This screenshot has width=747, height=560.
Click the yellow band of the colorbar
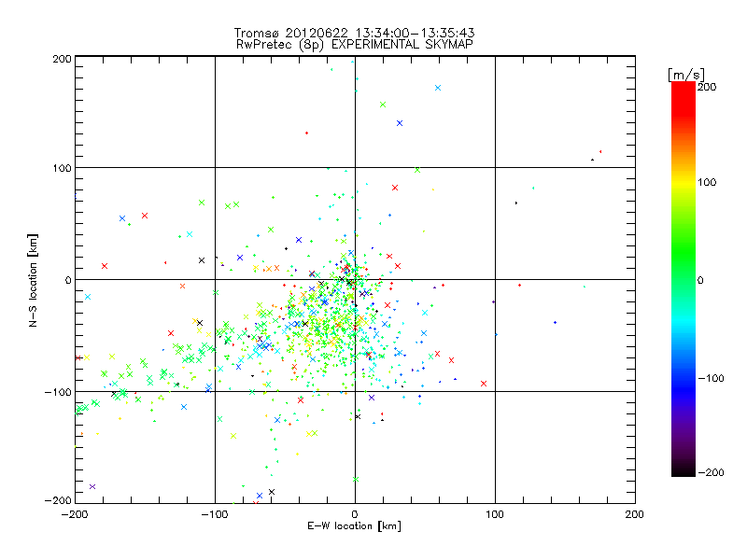pyautogui.click(x=684, y=183)
